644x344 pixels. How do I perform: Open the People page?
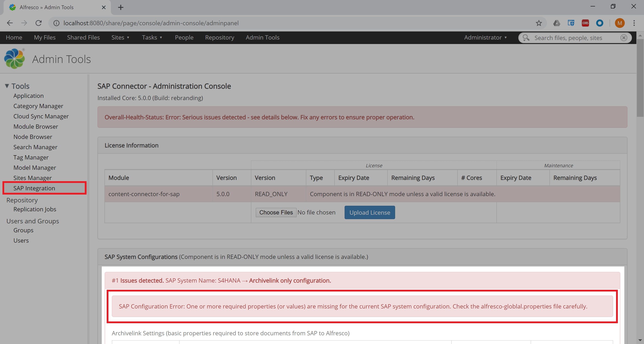(184, 38)
